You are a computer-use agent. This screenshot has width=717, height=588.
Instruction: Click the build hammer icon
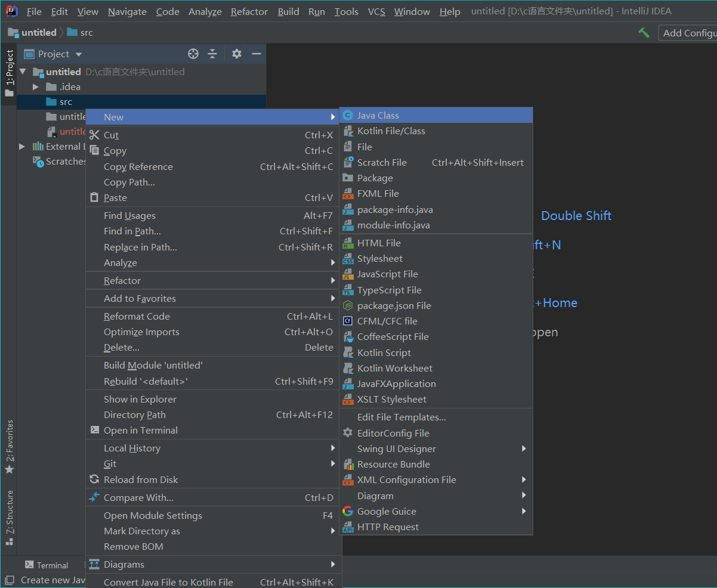click(644, 33)
